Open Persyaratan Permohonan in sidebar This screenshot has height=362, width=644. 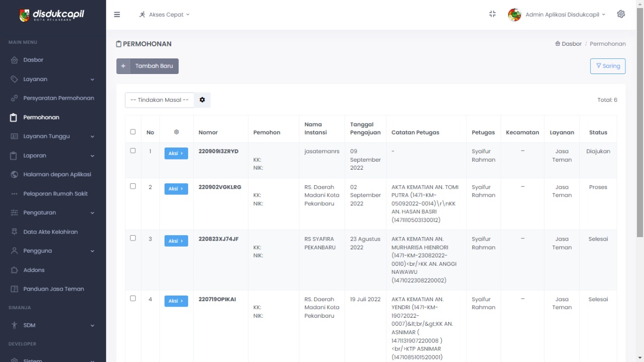click(58, 98)
